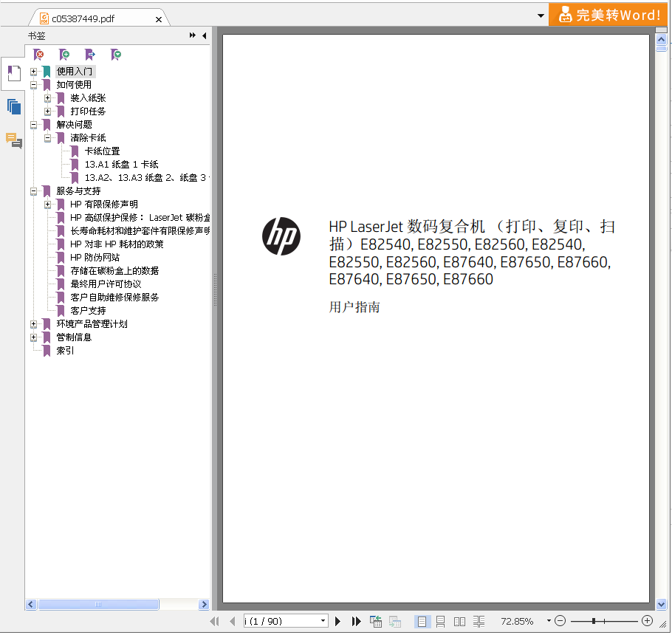Open the bookmarks side panel icon
The width and height of the screenshot is (672, 635).
pos(14,73)
